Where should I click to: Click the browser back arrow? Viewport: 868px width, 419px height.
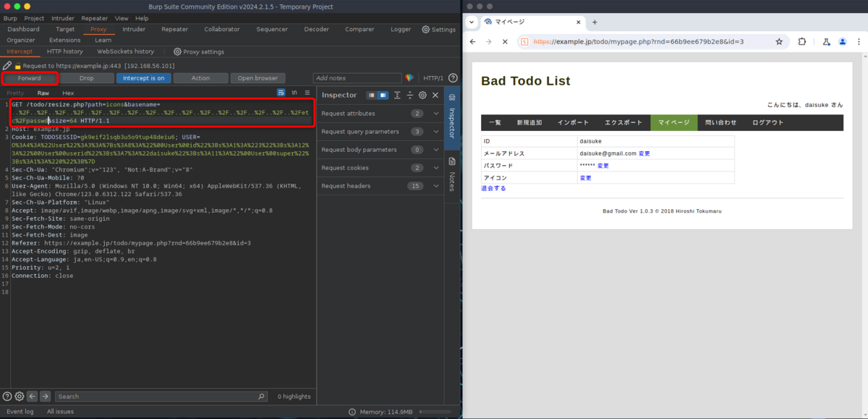(472, 41)
